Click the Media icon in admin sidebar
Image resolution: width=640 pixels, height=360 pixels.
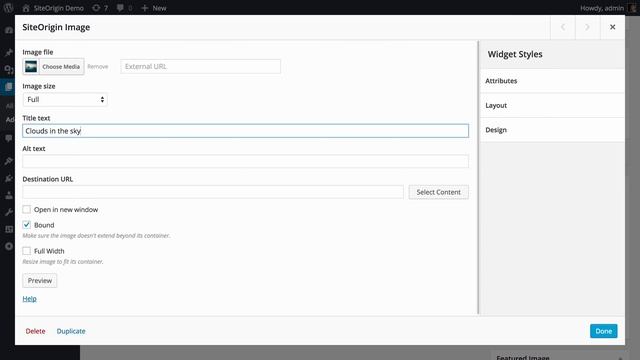[9, 69]
